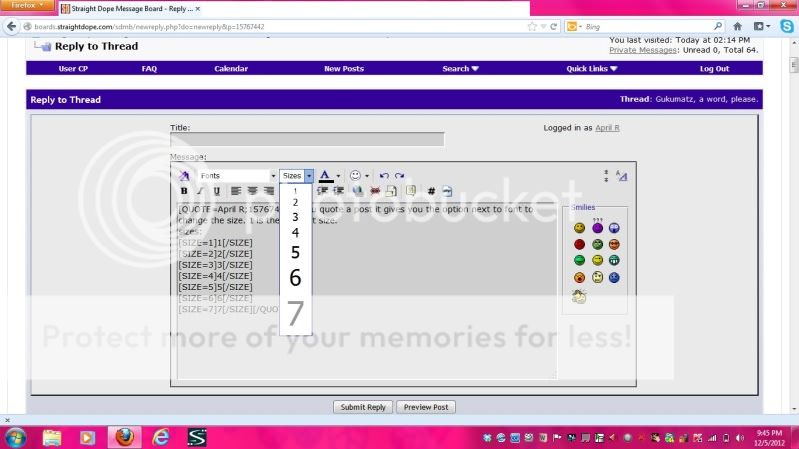Choose size 7 in the Sizes dropdown
This screenshot has width=799, height=449.
[295, 314]
